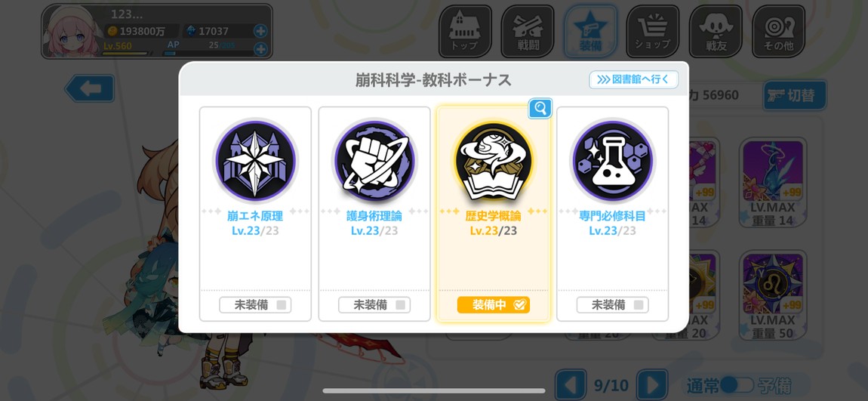This screenshot has width=868, height=401.
Task: Go to previous equipment page arrow
Action: pos(570,384)
